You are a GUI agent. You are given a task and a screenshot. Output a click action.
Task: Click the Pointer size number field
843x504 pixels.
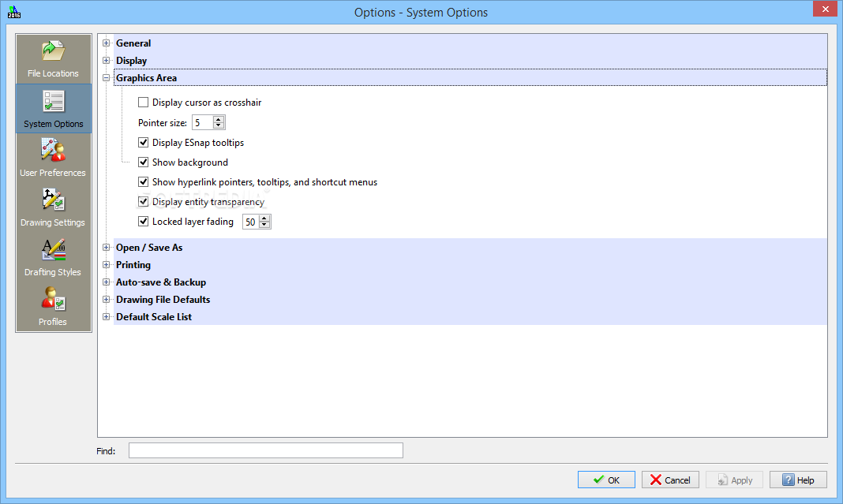point(203,122)
